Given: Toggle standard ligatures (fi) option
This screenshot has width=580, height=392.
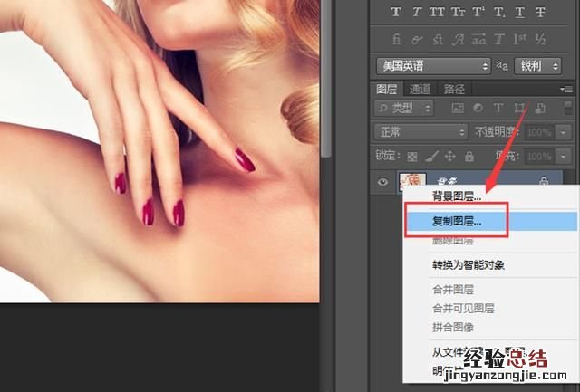Looking at the screenshot, I should (396, 39).
